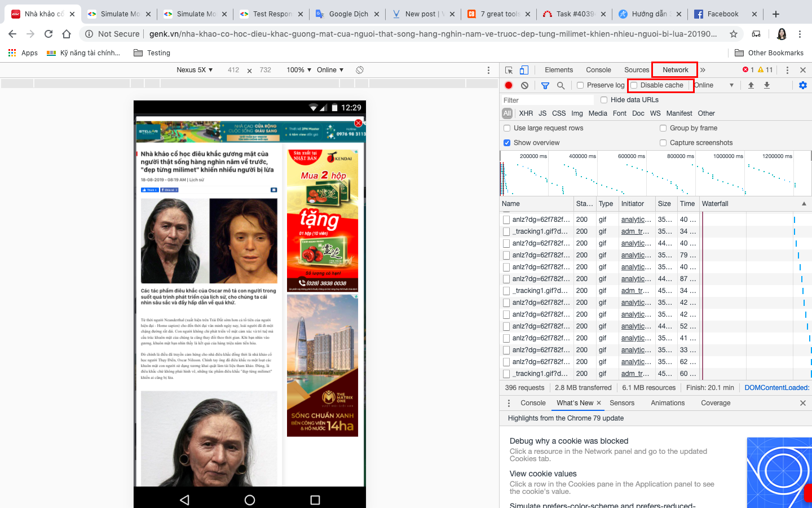Filter requests by CSS type
The width and height of the screenshot is (812, 508).
pos(559,113)
